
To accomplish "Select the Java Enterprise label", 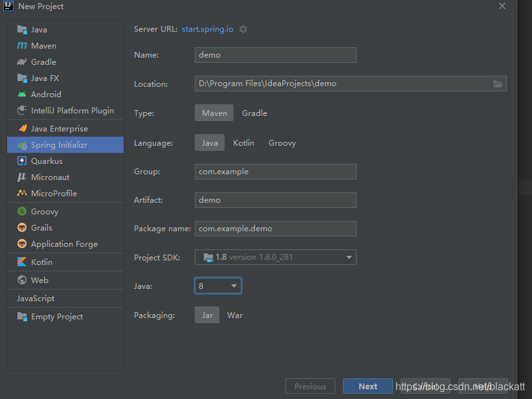I will (x=60, y=129).
